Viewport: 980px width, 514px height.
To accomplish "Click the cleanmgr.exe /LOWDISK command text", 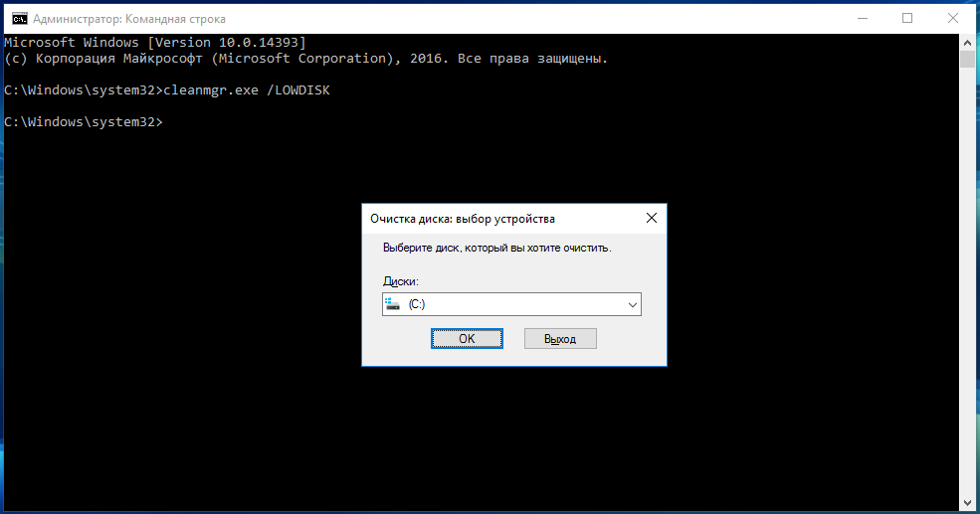I will [245, 90].
